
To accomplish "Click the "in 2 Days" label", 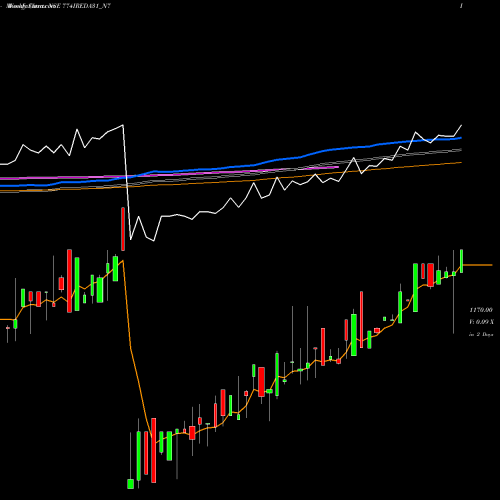I will pyautogui.click(x=481, y=334).
